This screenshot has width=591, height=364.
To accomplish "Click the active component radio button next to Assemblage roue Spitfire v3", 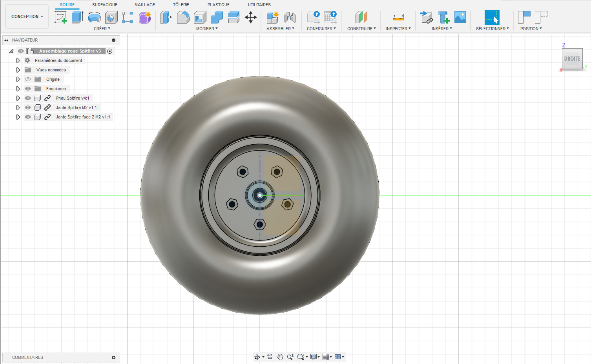I will click(x=110, y=51).
